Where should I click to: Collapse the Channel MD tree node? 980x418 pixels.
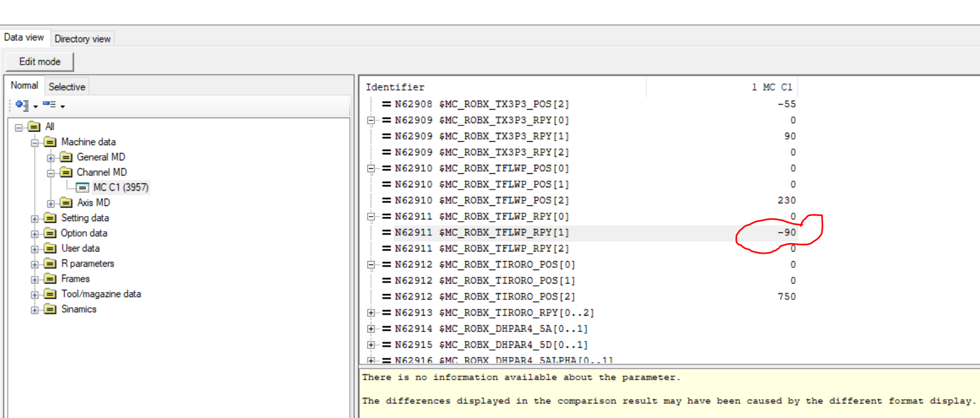click(51, 173)
